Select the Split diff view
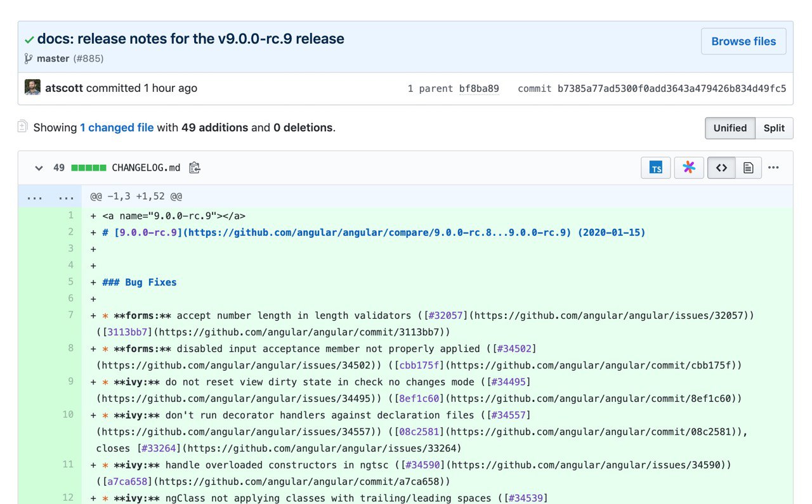The height and width of the screenshot is (504, 812). coord(774,128)
